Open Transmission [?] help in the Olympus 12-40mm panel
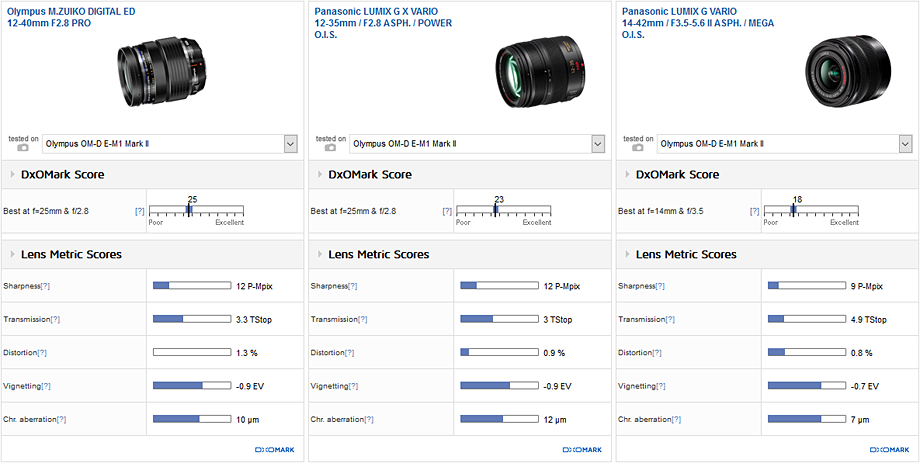Image resolution: width=920 pixels, height=463 pixels. 55,319
